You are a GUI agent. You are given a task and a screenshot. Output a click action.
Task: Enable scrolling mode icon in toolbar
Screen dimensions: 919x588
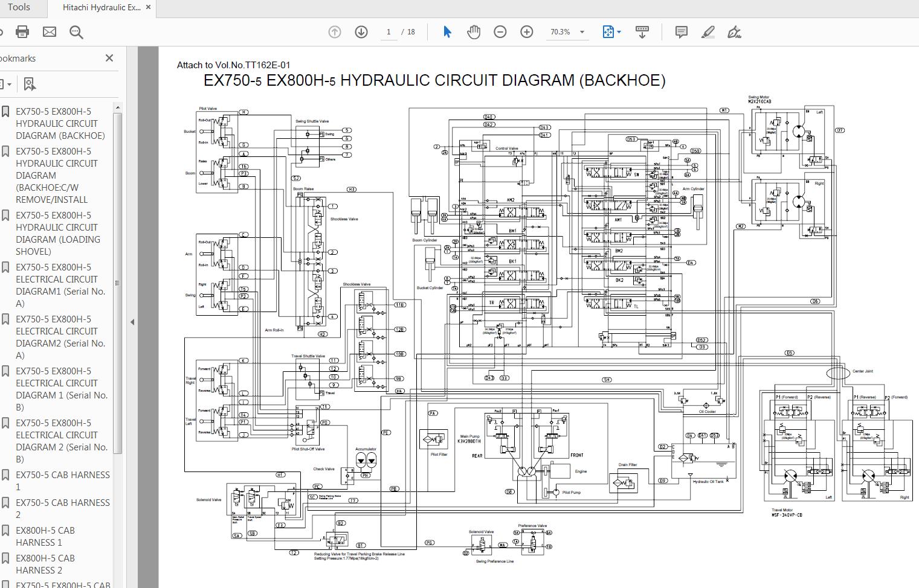click(x=642, y=32)
